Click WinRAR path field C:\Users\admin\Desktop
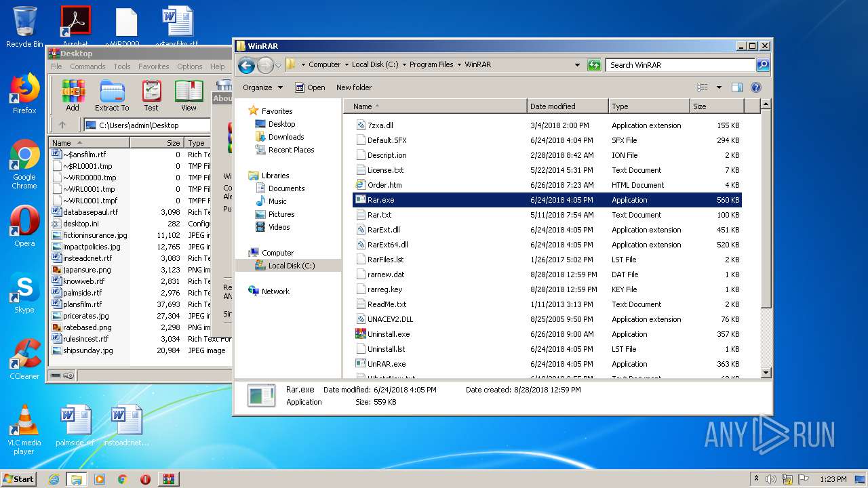This screenshot has height=488, width=868. 146,125
